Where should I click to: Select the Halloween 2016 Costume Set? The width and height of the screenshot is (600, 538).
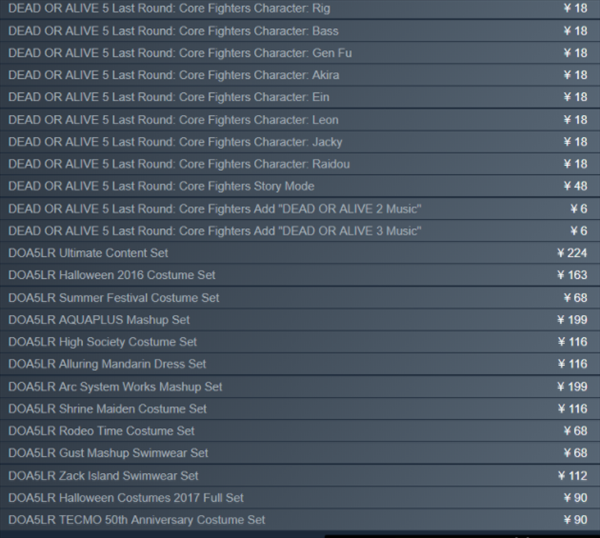pos(300,275)
